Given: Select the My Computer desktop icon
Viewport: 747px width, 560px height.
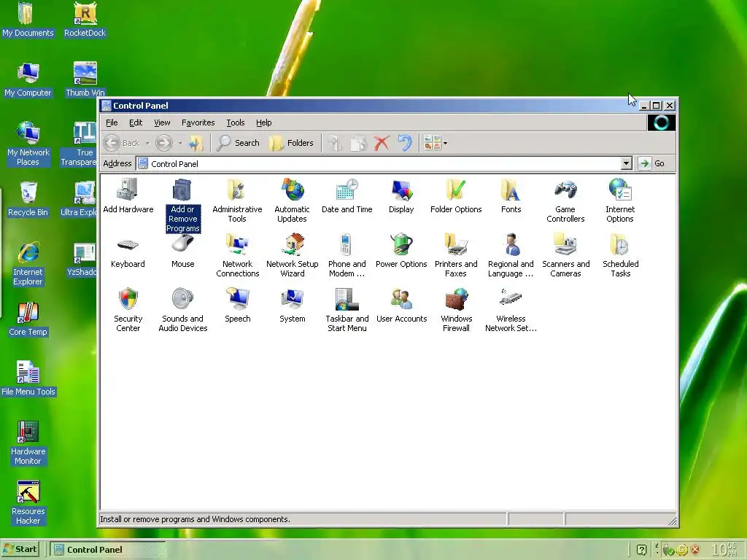Looking at the screenshot, I should pos(28,79).
